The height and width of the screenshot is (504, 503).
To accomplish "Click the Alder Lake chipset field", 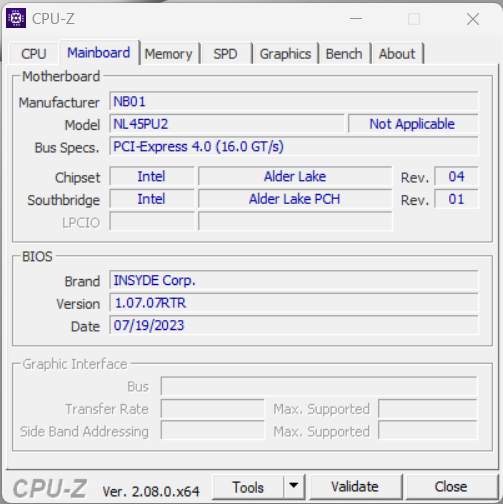I will [x=295, y=176].
